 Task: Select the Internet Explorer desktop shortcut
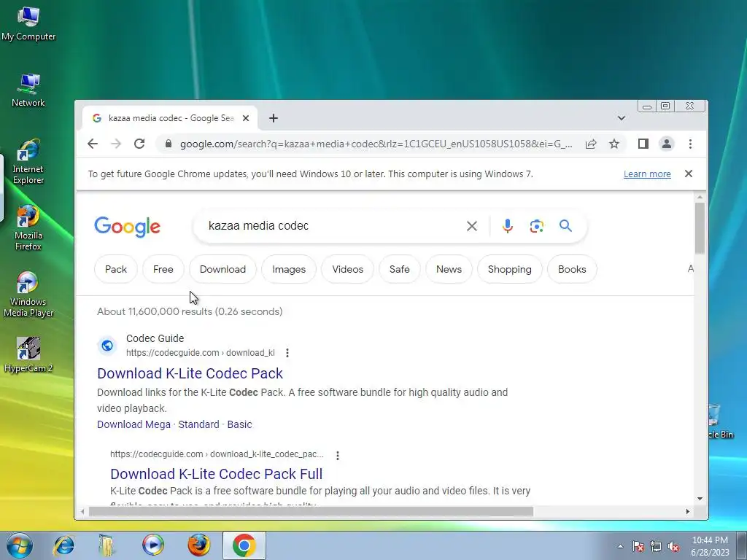(28, 162)
